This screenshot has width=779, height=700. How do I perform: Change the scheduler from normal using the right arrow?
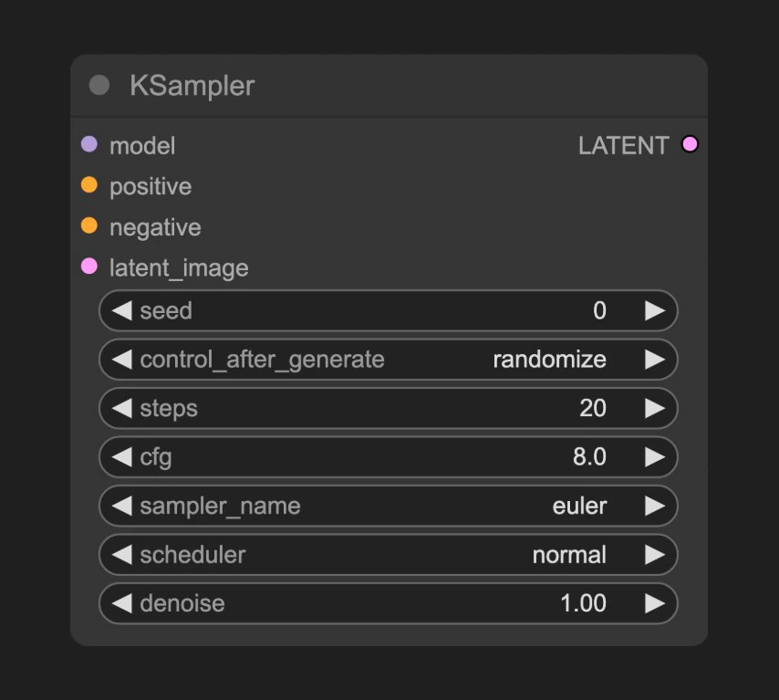pyautogui.click(x=656, y=555)
